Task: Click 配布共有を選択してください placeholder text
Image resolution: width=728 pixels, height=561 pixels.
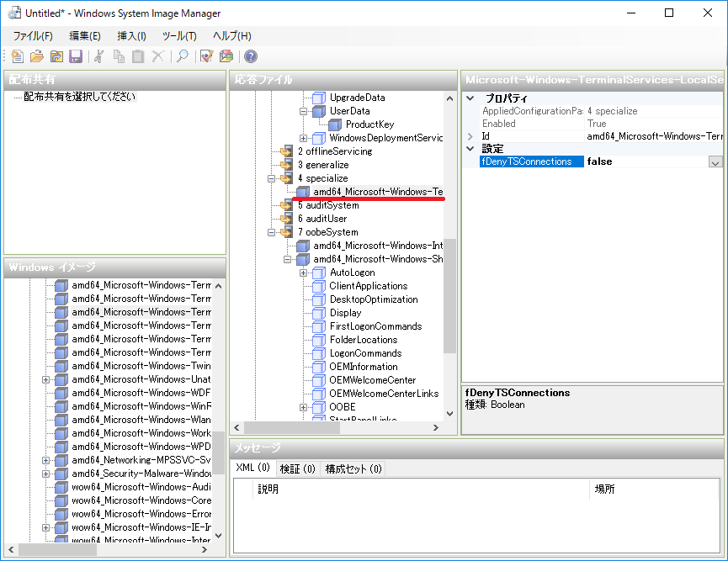Action: coord(79,97)
